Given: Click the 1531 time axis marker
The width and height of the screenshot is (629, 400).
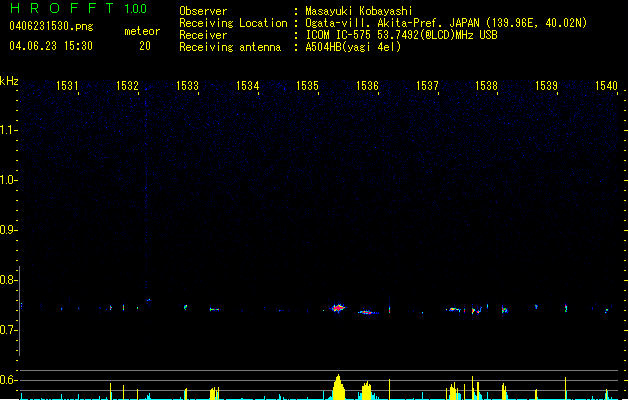Looking at the screenshot, I should point(67,86).
